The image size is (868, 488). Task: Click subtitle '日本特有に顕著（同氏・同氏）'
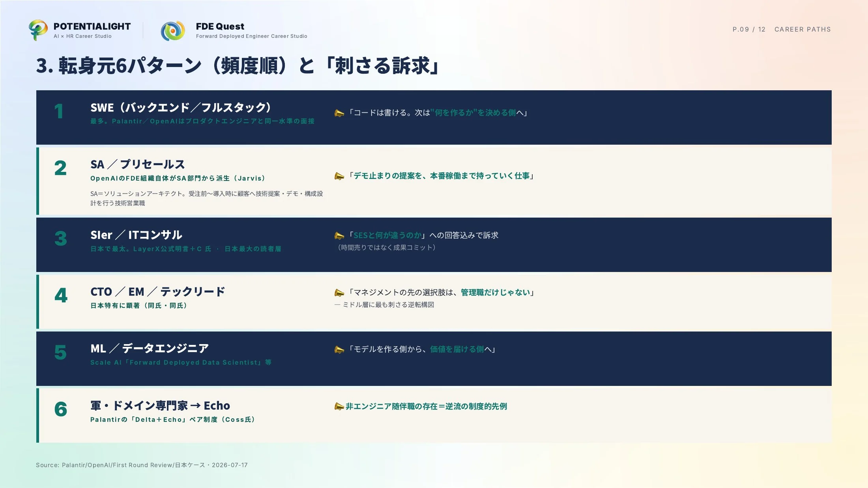[x=139, y=305]
